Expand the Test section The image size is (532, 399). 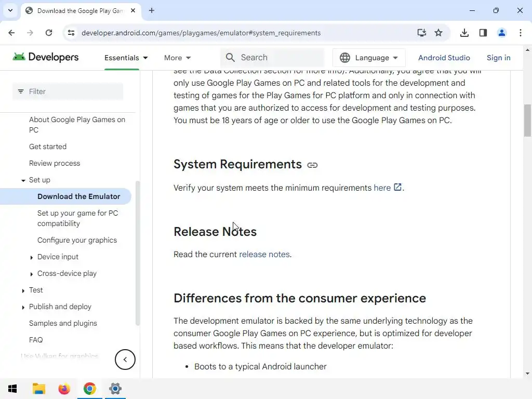(23, 291)
